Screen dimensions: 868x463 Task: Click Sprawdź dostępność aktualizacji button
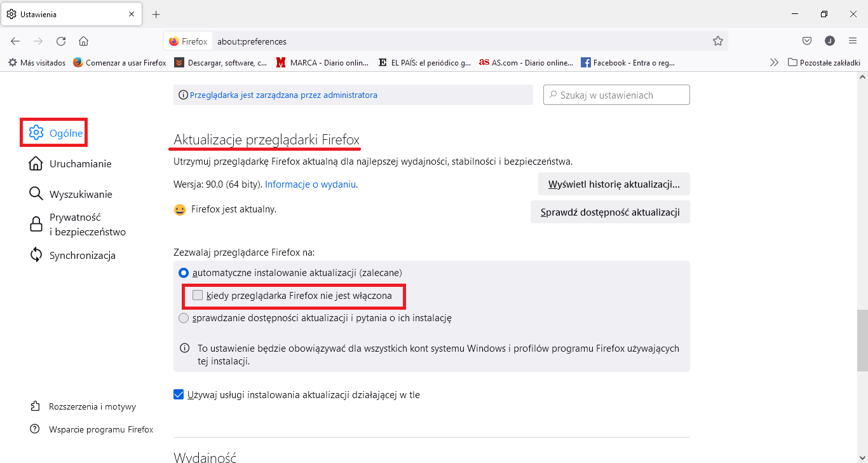click(x=610, y=212)
